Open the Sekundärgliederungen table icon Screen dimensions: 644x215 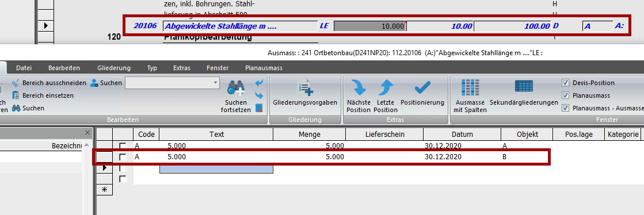coord(524,86)
